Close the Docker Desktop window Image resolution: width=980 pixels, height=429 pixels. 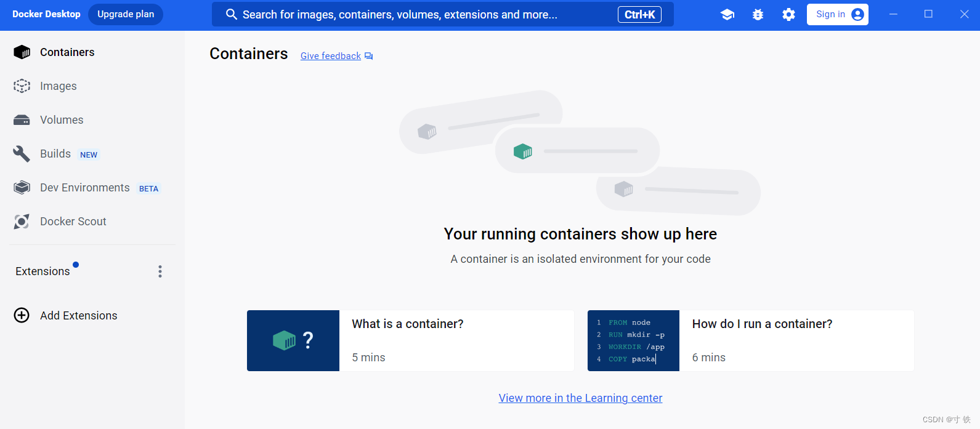964,14
